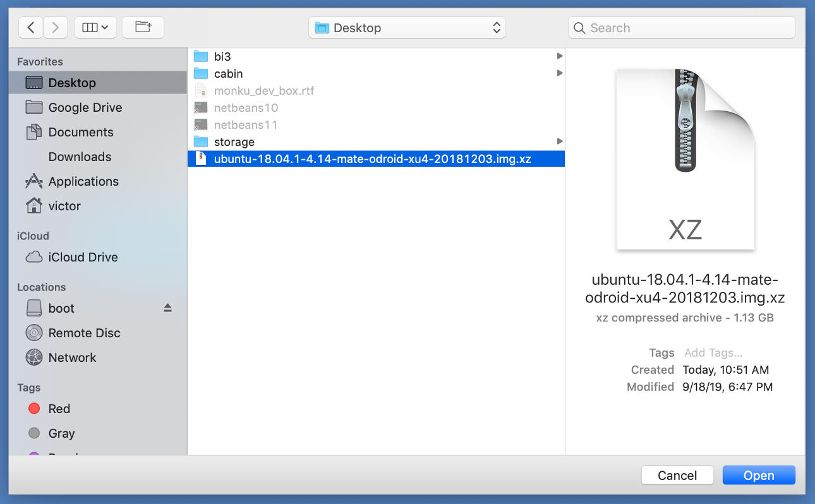This screenshot has height=504, width=815.
Task: Eject the boot volume
Action: tap(167, 308)
